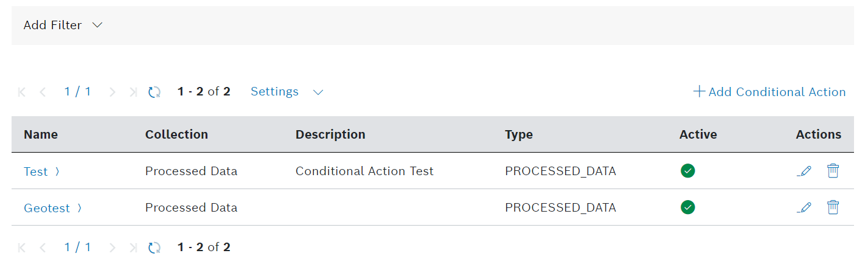Open the Settings dropdown
Image resolution: width=868 pixels, height=270 pixels.
(286, 92)
